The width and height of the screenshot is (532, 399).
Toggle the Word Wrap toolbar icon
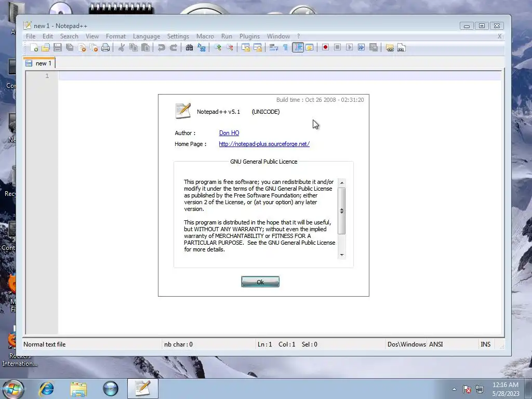[x=273, y=47]
